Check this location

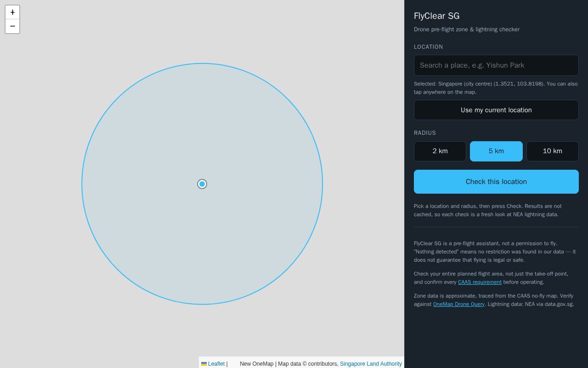496,182
